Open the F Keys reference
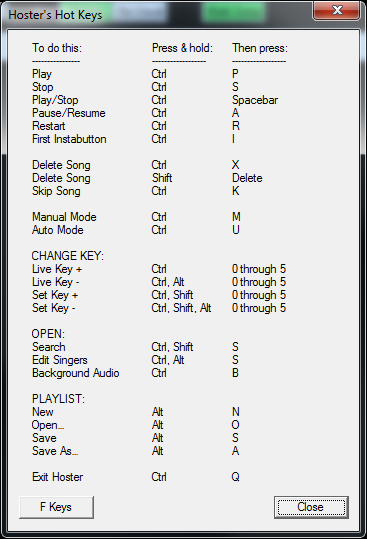Screen dimensions: 367x539 pyautogui.click(x=56, y=507)
